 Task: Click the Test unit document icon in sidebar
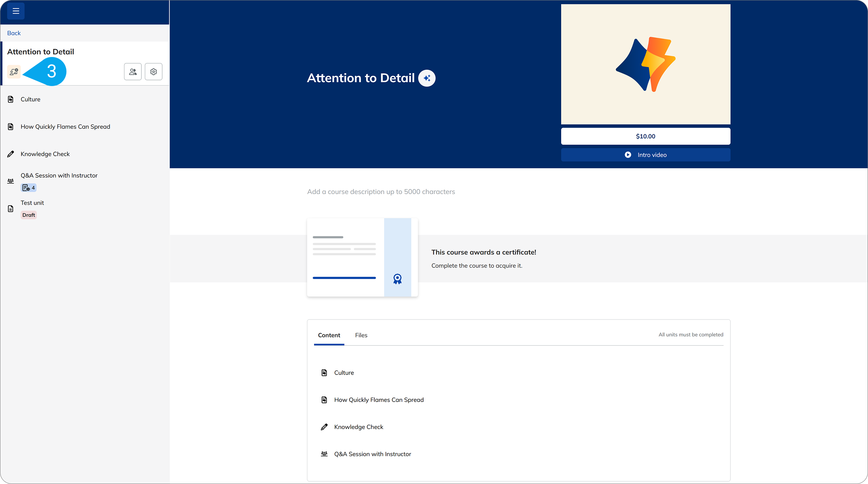[11, 209]
